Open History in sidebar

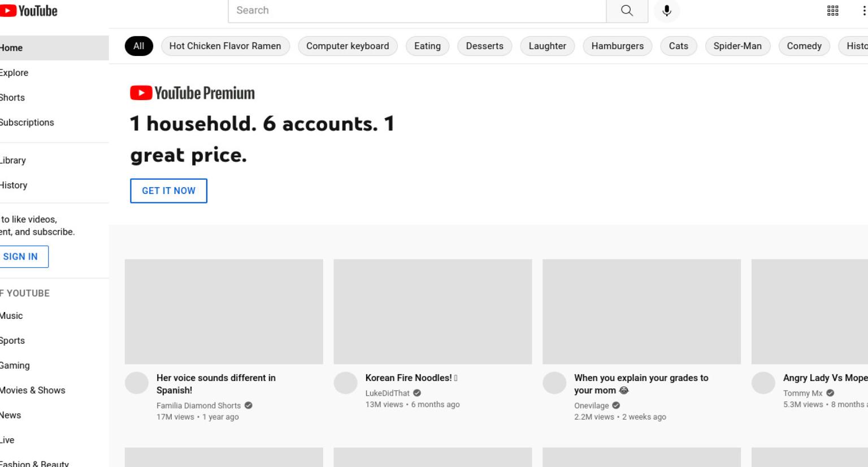point(54,185)
